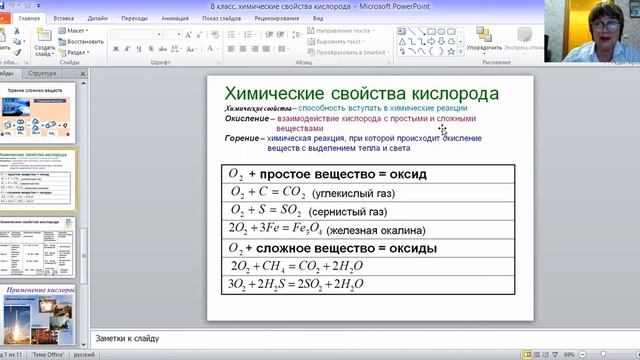The image size is (640, 360).
Task: Click the Создать слайд icon
Action: coord(44,35)
